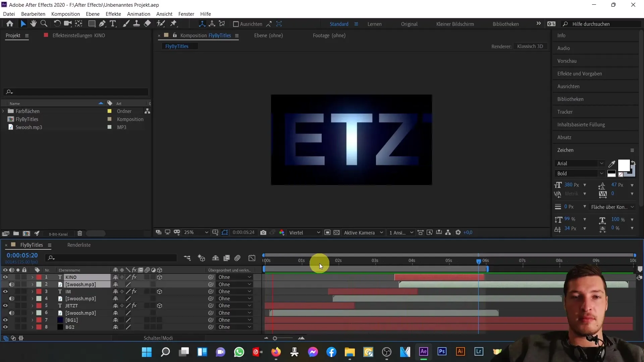Click the eyedropper in Zeichen panel
Viewport: 644px width, 362px height.
pyautogui.click(x=612, y=164)
